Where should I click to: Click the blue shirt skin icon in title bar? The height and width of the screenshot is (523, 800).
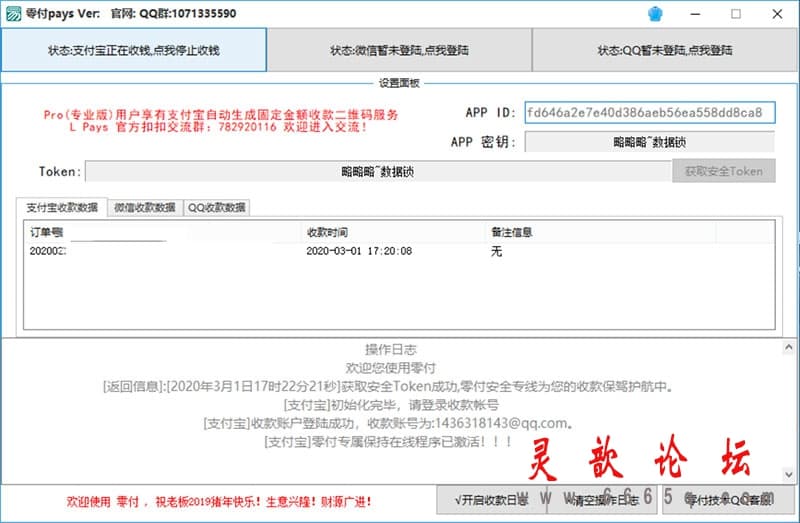[655, 14]
